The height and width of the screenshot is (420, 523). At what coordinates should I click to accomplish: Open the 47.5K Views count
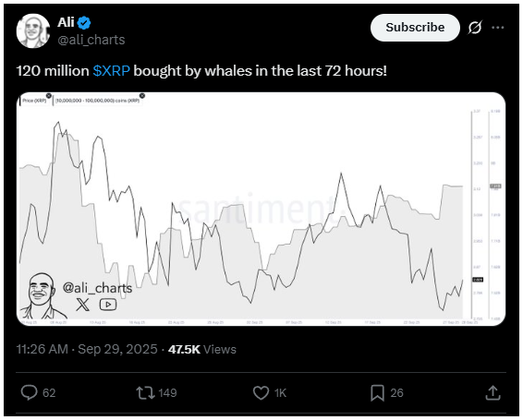point(202,349)
